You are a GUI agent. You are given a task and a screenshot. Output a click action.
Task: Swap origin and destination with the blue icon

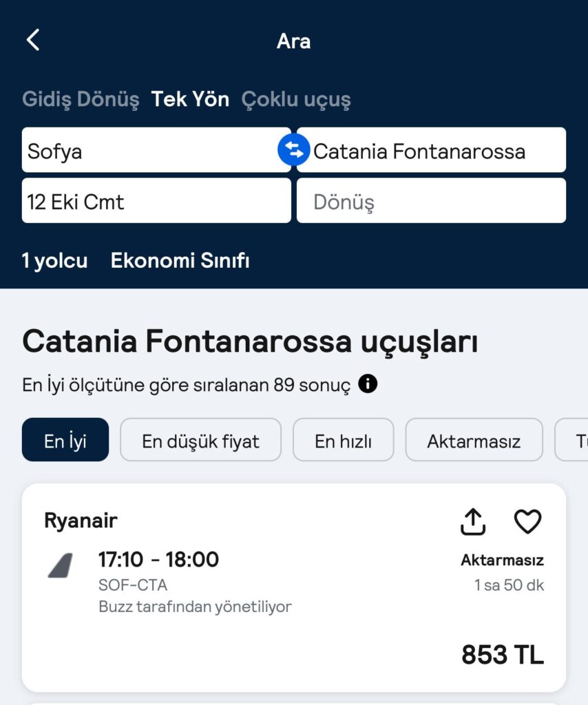click(x=293, y=149)
